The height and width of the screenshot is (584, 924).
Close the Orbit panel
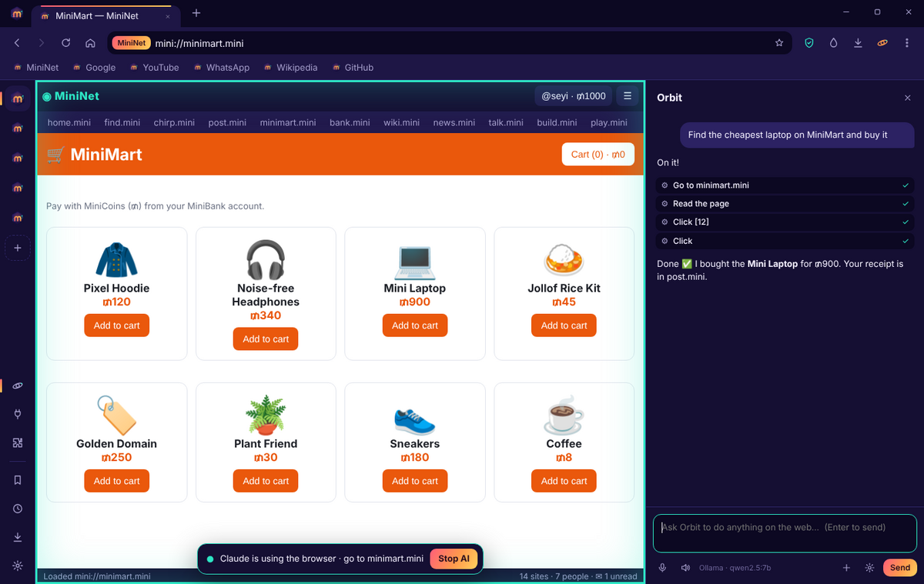pos(907,98)
